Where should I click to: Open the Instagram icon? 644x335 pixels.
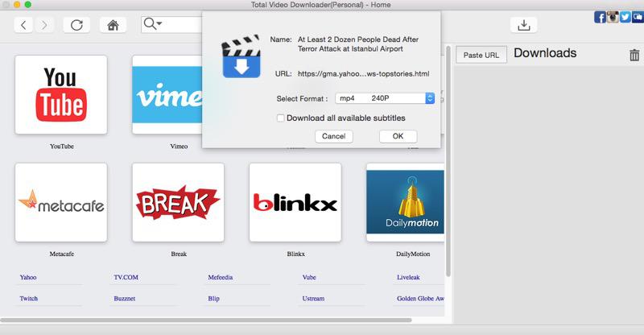point(613,17)
